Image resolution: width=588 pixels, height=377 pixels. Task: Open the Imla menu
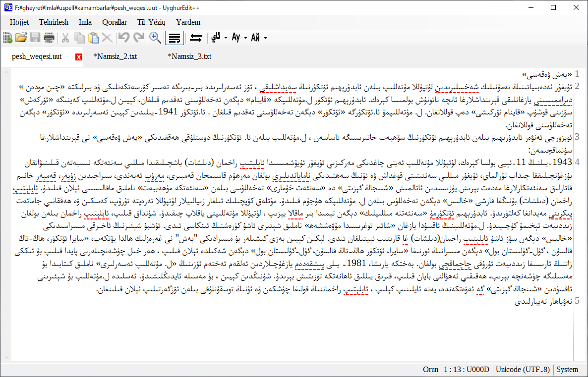(85, 22)
